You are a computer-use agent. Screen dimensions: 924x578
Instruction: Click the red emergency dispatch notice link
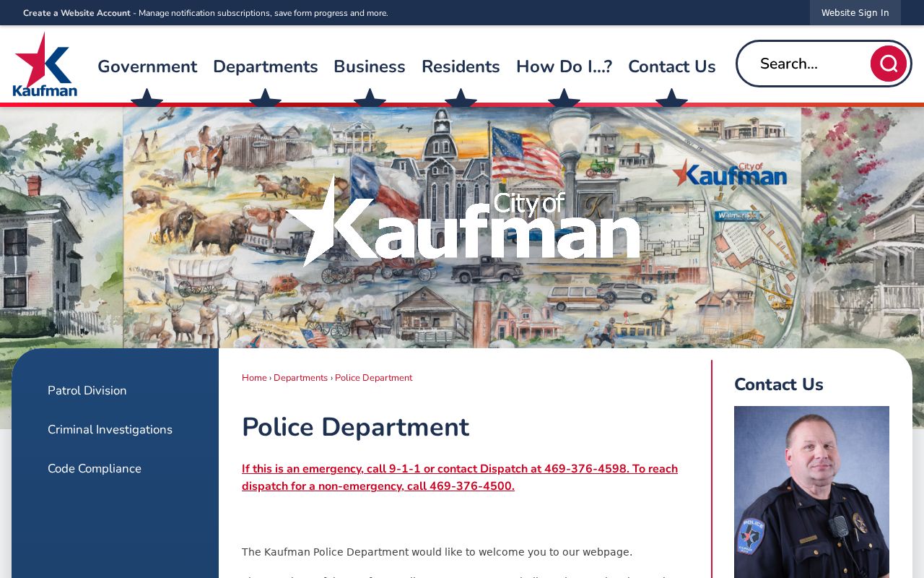click(460, 478)
